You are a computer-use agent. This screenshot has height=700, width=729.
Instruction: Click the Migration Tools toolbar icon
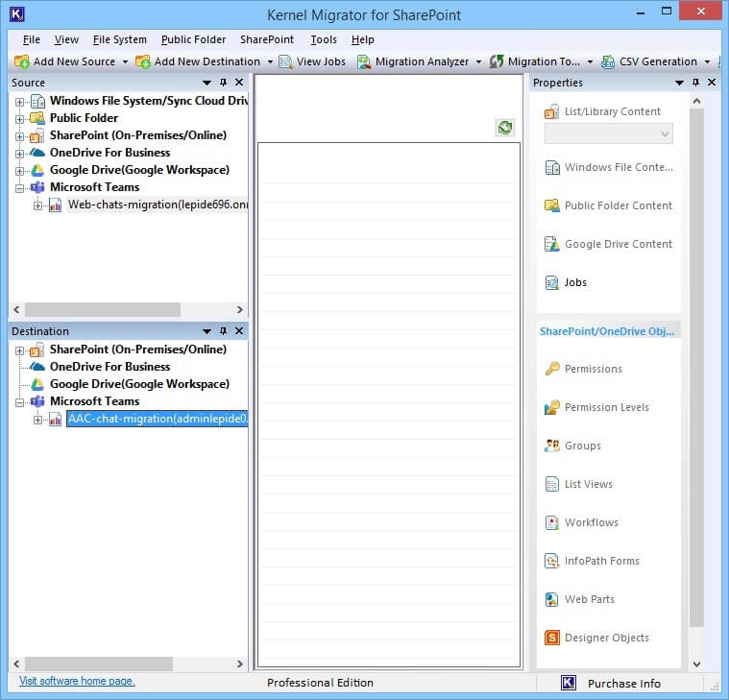pos(497,61)
